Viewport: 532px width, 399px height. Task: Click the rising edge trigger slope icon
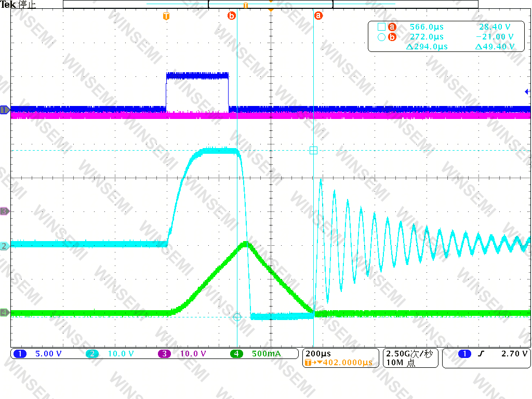(x=481, y=354)
